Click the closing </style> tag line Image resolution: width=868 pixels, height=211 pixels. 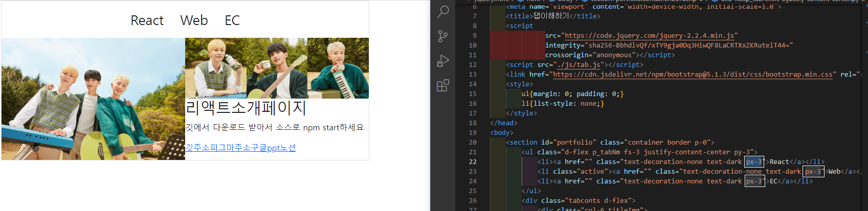pyautogui.click(x=521, y=113)
